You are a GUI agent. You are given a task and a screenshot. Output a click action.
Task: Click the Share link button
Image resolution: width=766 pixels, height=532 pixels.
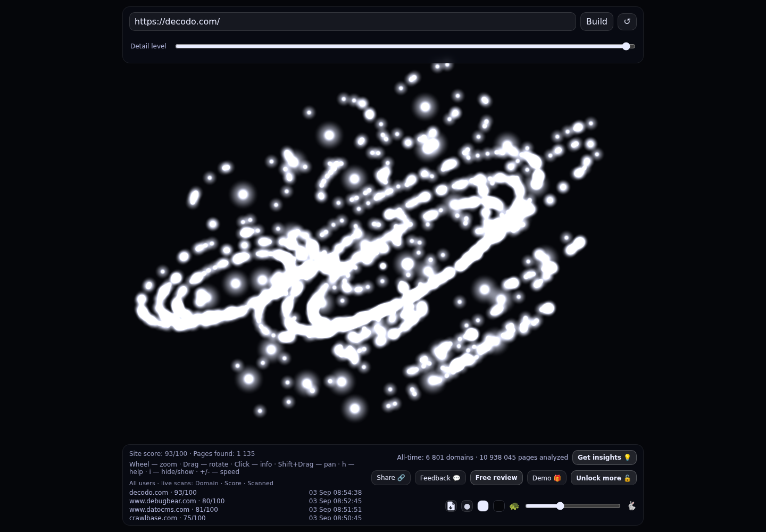pyautogui.click(x=391, y=478)
